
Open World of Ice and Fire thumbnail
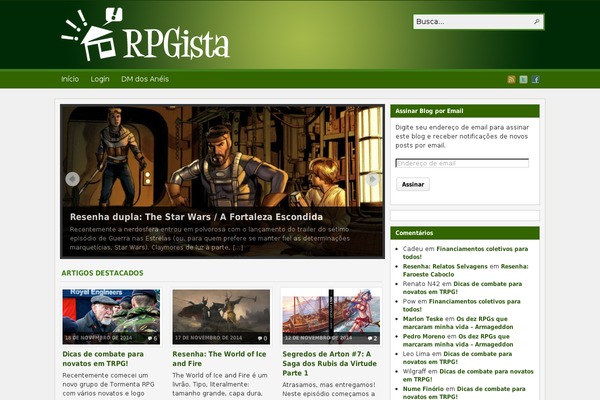pos(221,317)
